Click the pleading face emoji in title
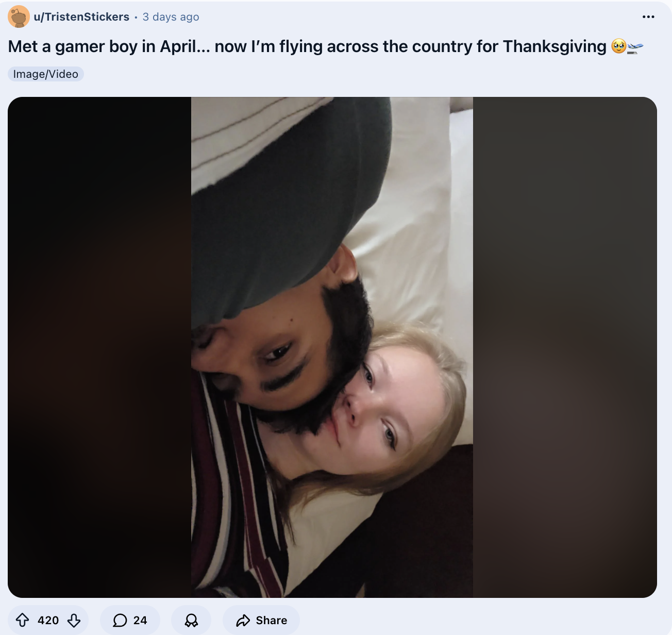Image resolution: width=672 pixels, height=635 pixels. [618, 46]
